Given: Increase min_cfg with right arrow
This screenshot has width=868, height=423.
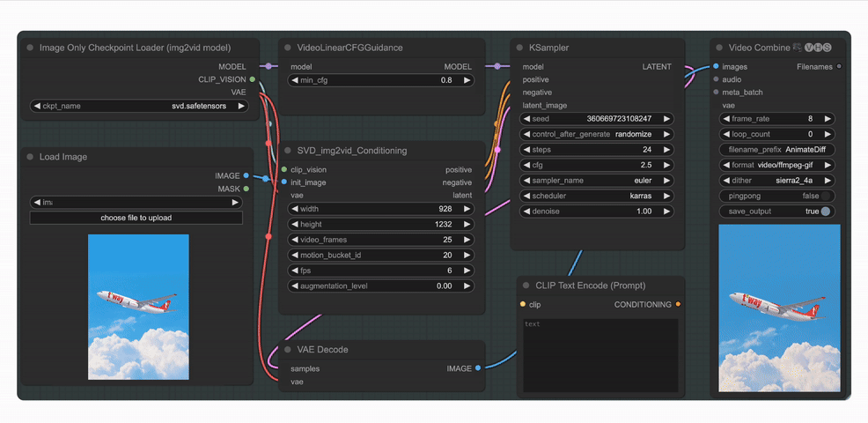Looking at the screenshot, I should (467, 80).
